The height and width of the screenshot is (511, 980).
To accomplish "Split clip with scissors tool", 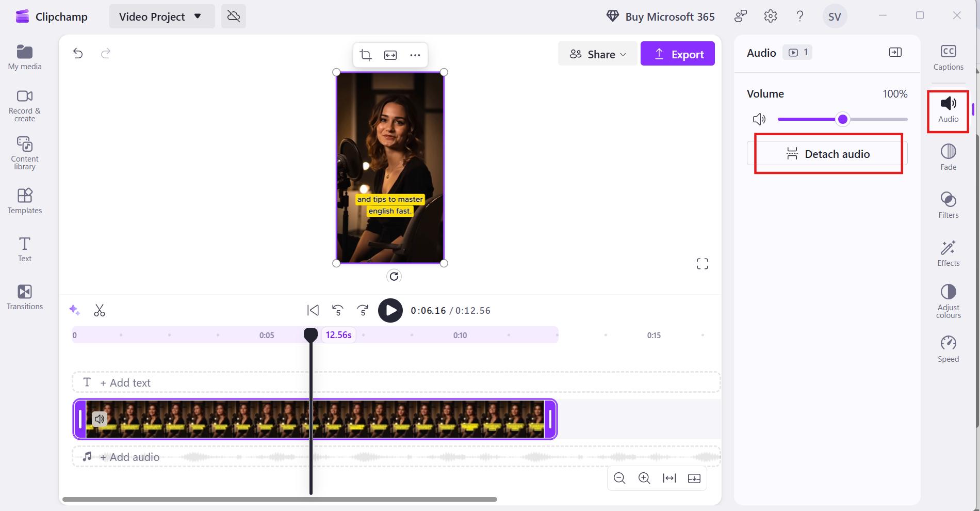I will click(x=100, y=310).
